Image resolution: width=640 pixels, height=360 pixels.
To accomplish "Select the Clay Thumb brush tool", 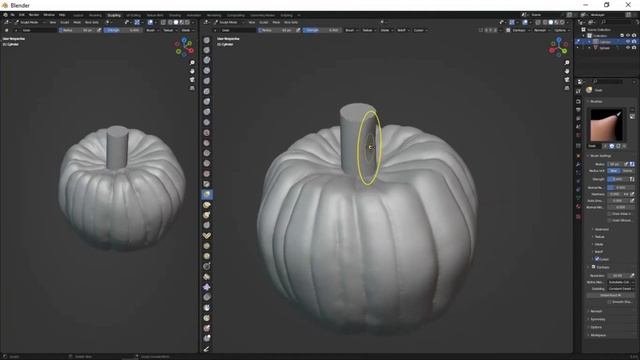I will [207, 81].
